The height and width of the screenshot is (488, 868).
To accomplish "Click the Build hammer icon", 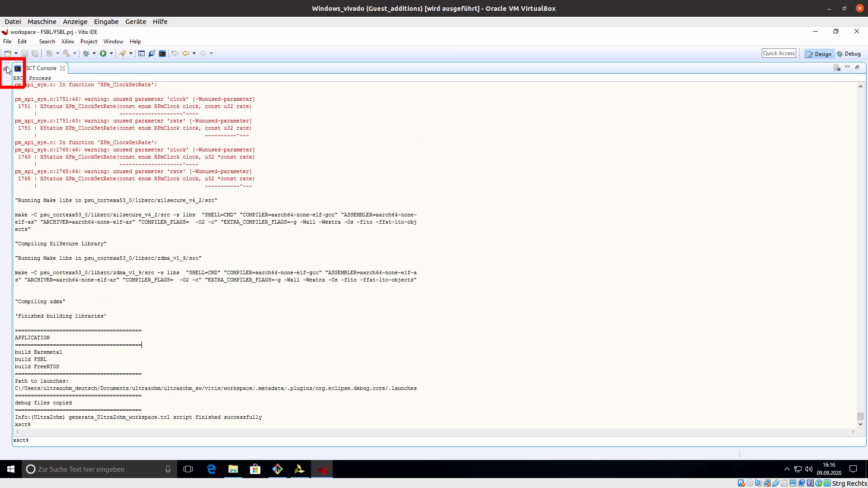I will pyautogui.click(x=66, y=53).
